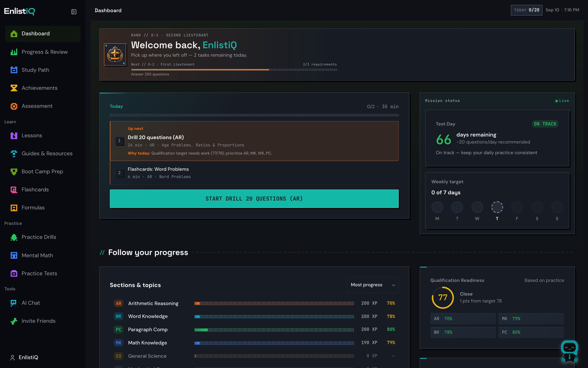The image size is (588, 368).
Task: Click the rank requirements progress bar
Action: pos(234,70)
